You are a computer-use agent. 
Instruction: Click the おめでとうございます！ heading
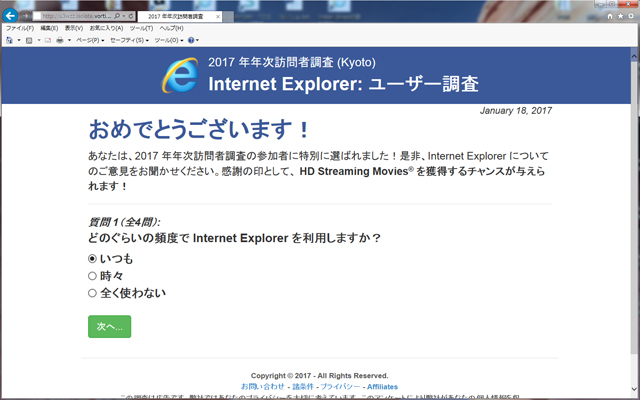click(x=199, y=129)
